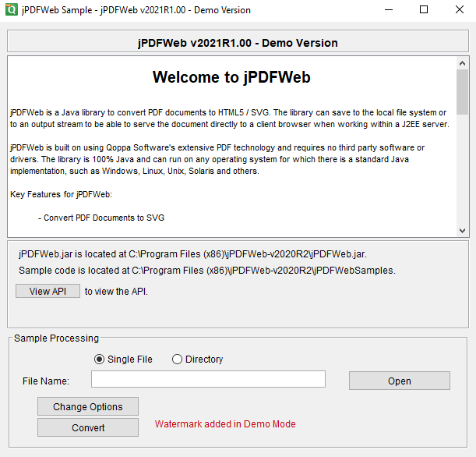Maximize the jPDFWeb Sample window
The height and width of the screenshot is (457, 476).
coord(424,9)
